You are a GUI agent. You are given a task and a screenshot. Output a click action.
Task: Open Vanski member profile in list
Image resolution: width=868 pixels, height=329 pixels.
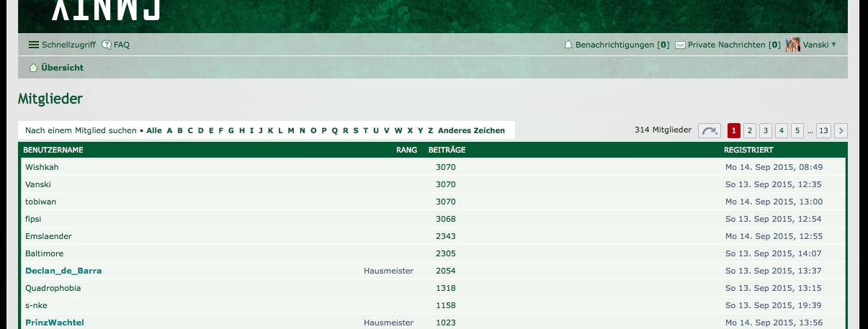38,184
